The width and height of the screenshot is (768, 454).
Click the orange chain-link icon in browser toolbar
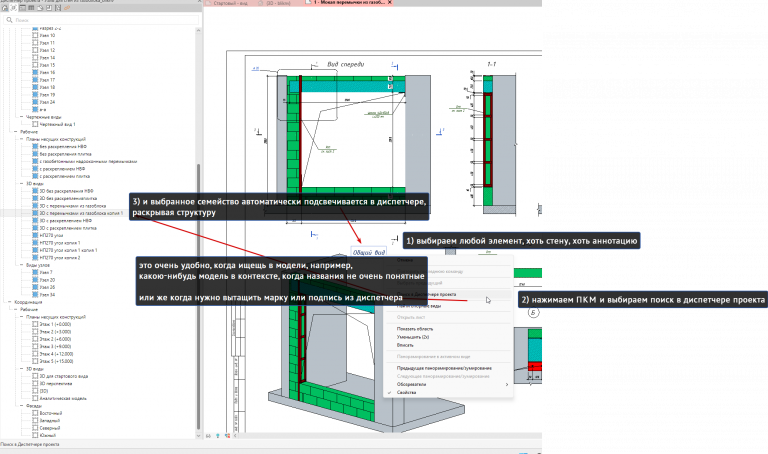[67, 8]
